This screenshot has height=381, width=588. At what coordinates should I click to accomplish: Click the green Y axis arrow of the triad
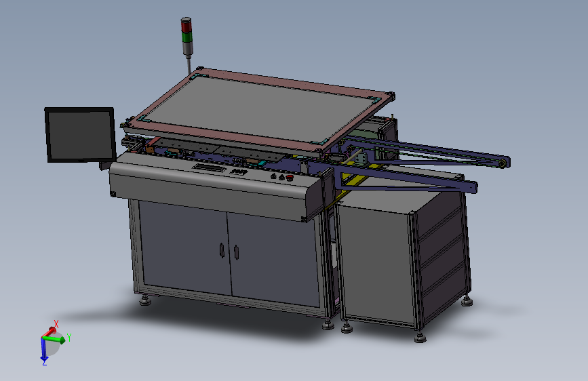click(56, 340)
